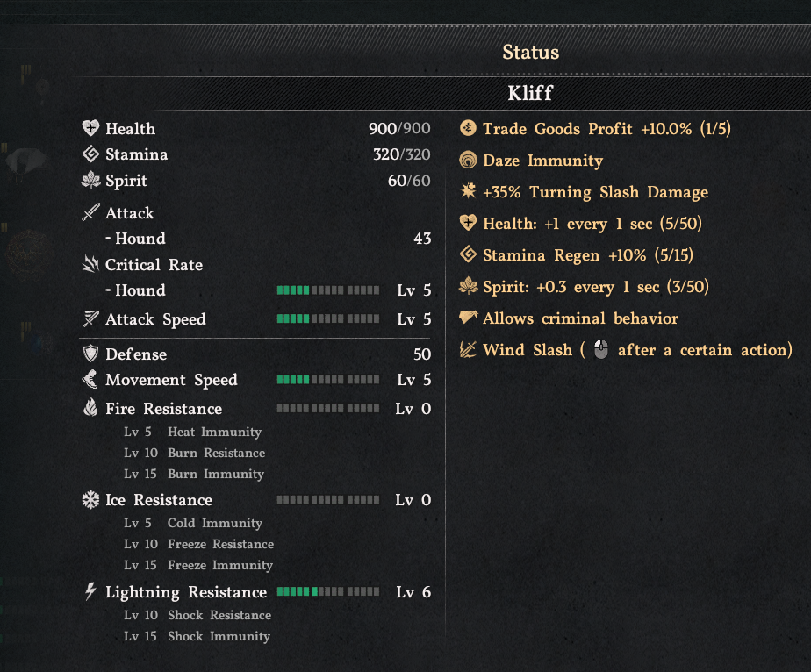Click the Trade Goods Profit coin icon

(469, 129)
